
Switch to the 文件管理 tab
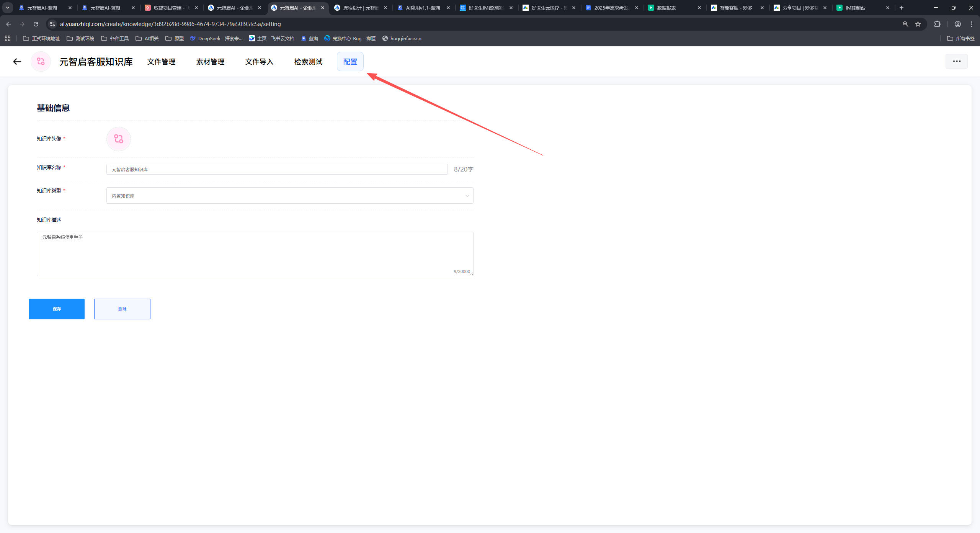[x=161, y=62]
